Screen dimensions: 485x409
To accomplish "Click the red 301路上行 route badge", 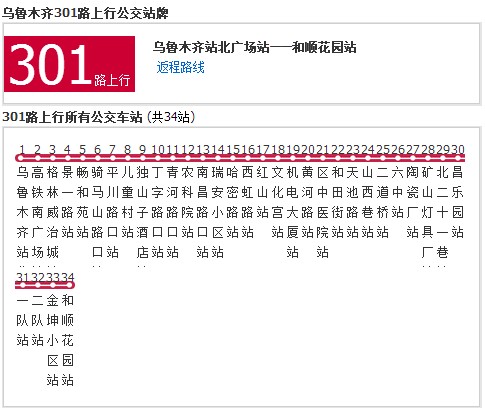I will pyautogui.click(x=69, y=64).
